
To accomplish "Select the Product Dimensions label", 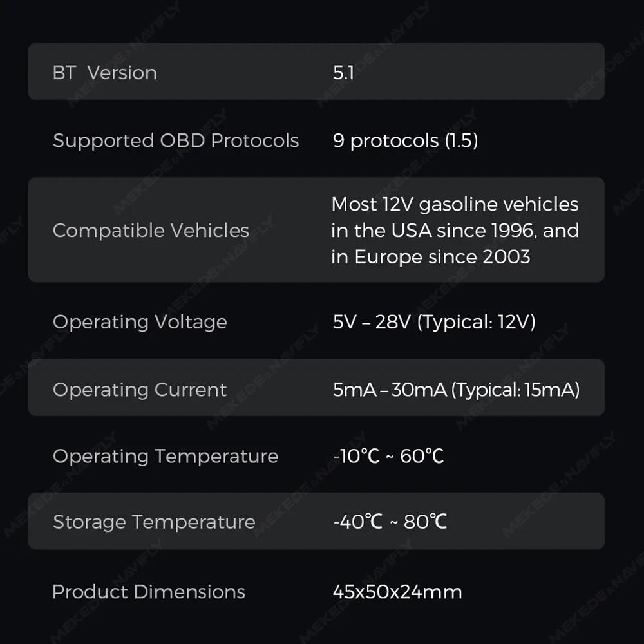I will 149,592.
